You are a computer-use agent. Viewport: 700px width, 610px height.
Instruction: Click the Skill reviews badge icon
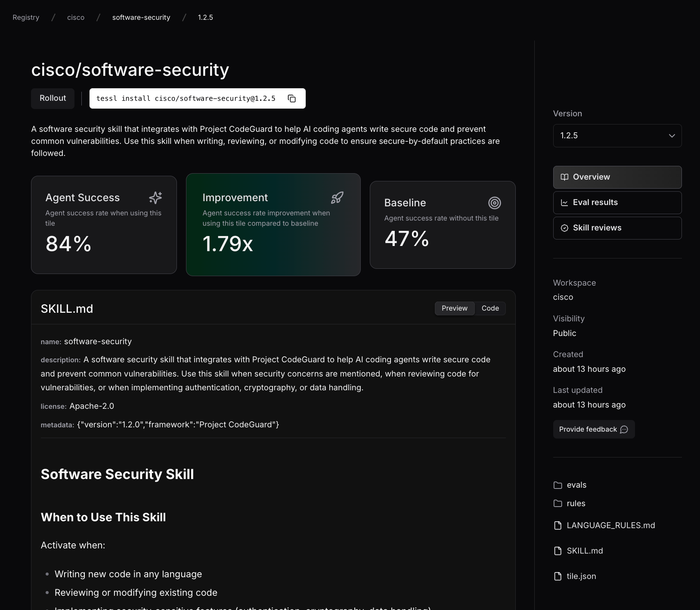[564, 228]
